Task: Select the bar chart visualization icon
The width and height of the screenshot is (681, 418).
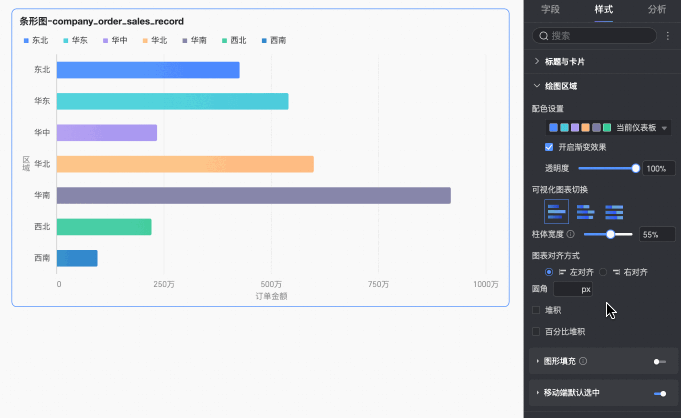Action: [x=556, y=211]
